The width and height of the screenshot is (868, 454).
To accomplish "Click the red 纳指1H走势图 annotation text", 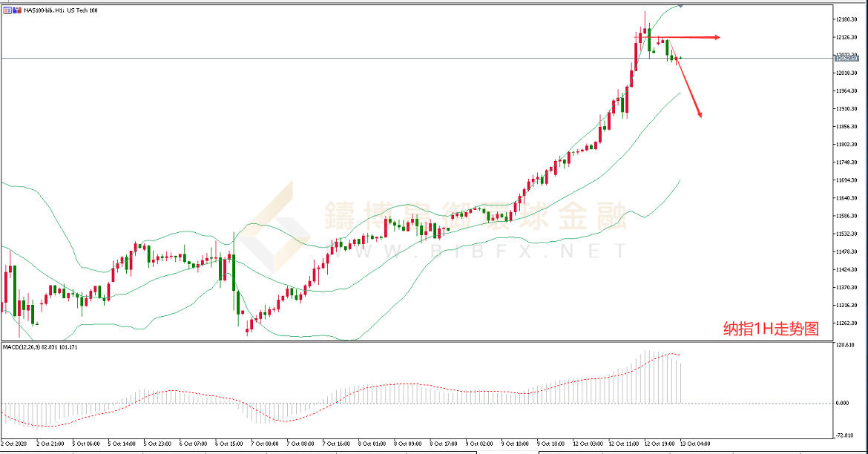I will (771, 329).
